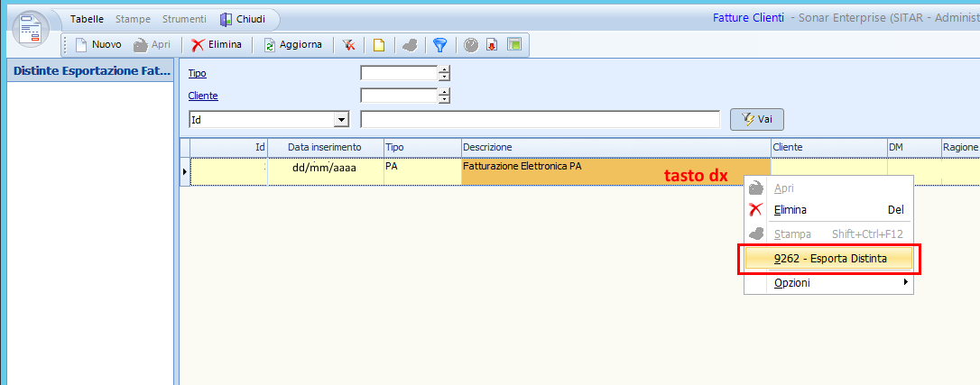980x385 pixels.
Task: Click the yellow note page toolbar icon
Action: [379, 44]
